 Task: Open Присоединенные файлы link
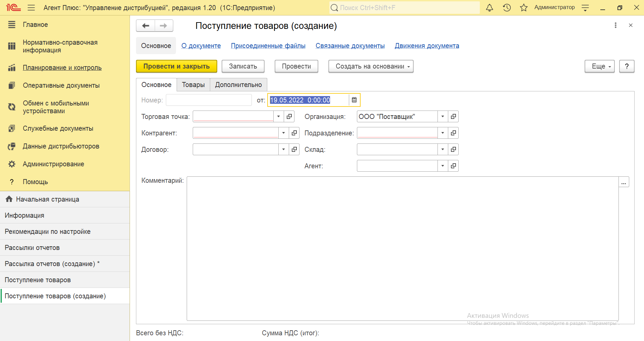[268, 46]
